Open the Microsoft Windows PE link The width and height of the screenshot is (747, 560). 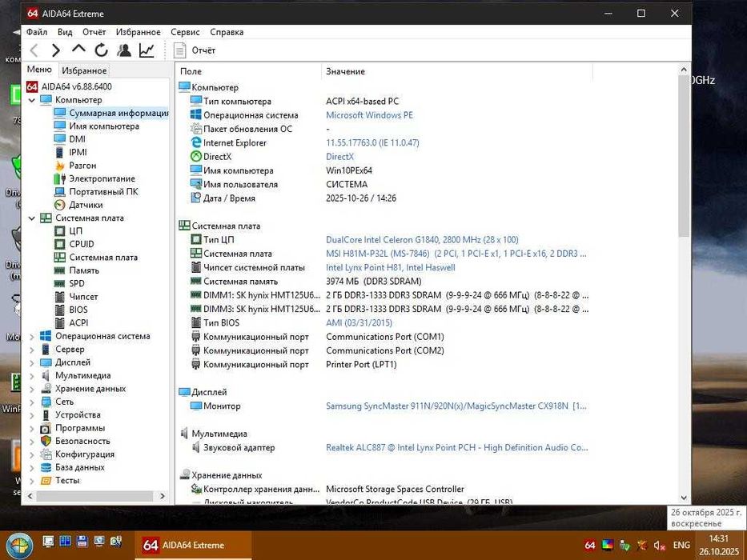[x=369, y=114]
